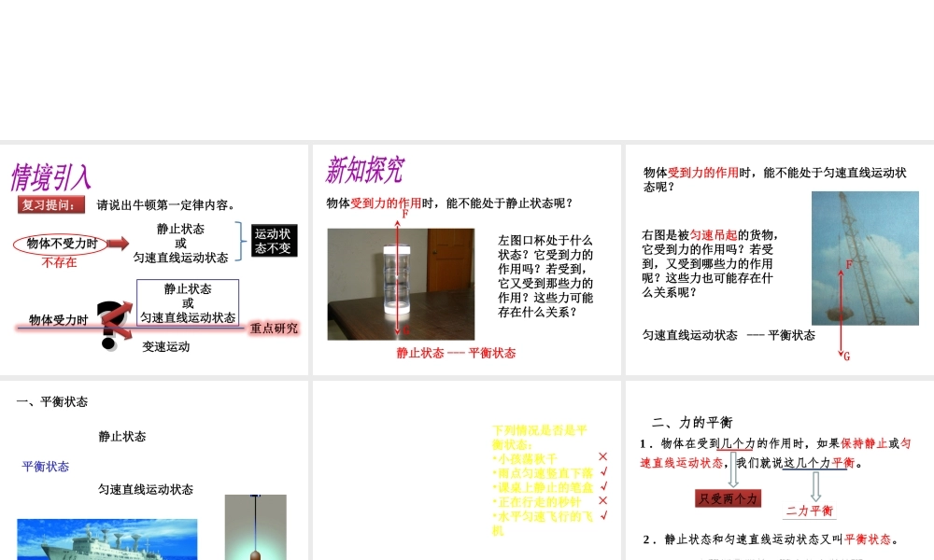Open the 情境引入 slide thumbnail

point(154,259)
